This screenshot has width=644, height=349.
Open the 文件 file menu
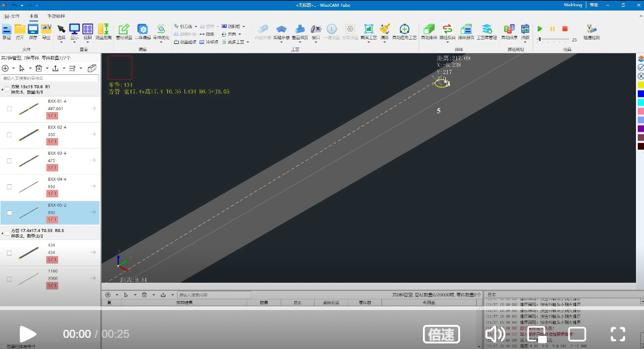click(x=12, y=16)
